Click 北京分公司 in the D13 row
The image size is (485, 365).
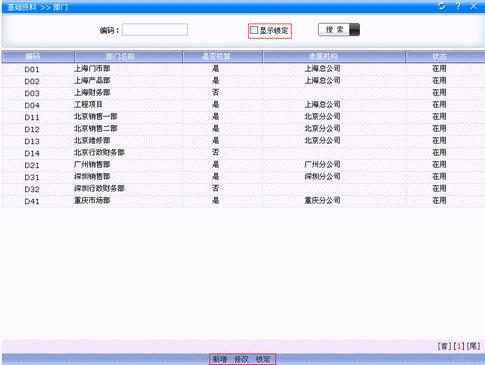322,141
